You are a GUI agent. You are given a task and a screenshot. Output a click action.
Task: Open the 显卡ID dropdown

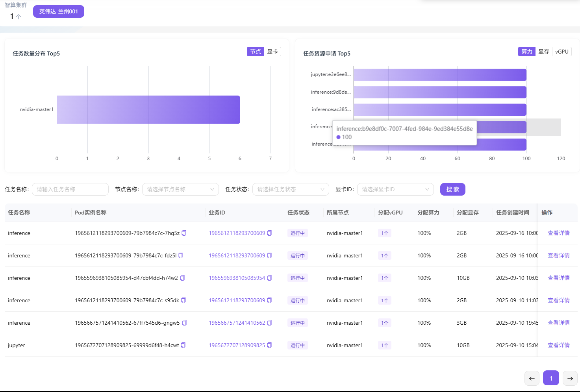(395, 189)
